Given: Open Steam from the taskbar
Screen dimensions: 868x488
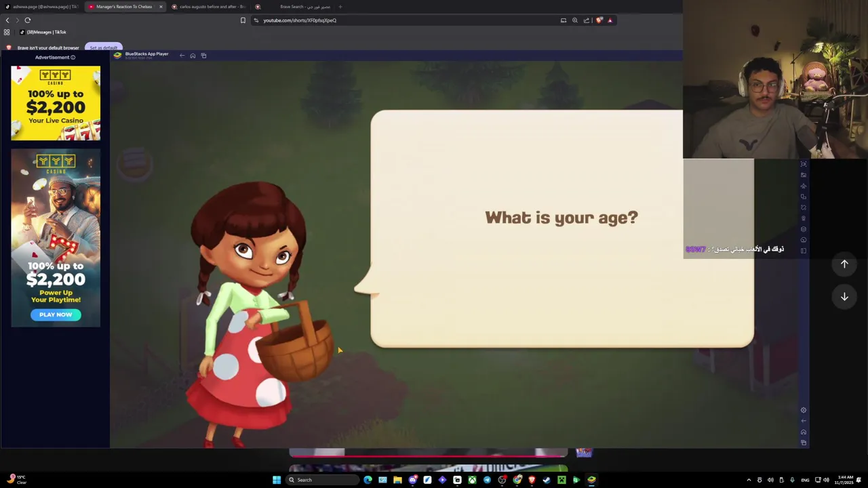Looking at the screenshot, I should [547, 480].
